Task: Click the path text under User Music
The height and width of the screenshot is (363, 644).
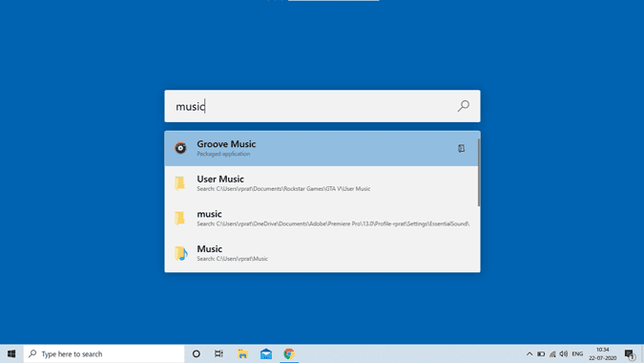Action: (283, 189)
